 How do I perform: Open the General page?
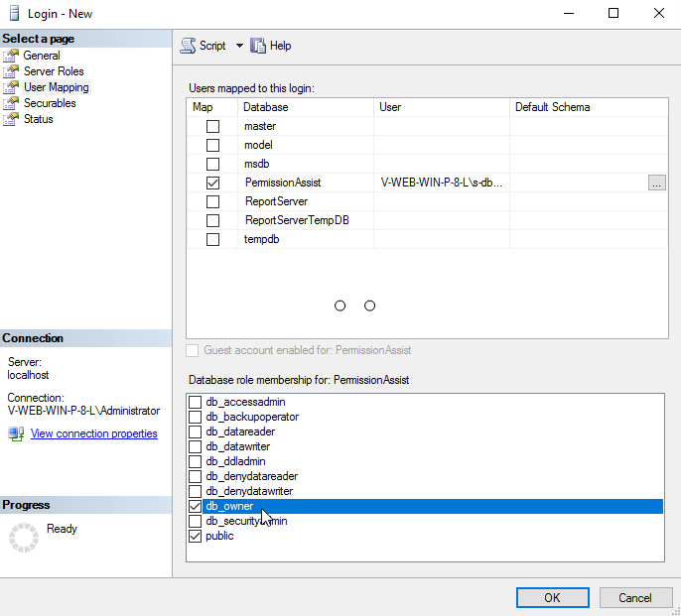click(x=42, y=56)
